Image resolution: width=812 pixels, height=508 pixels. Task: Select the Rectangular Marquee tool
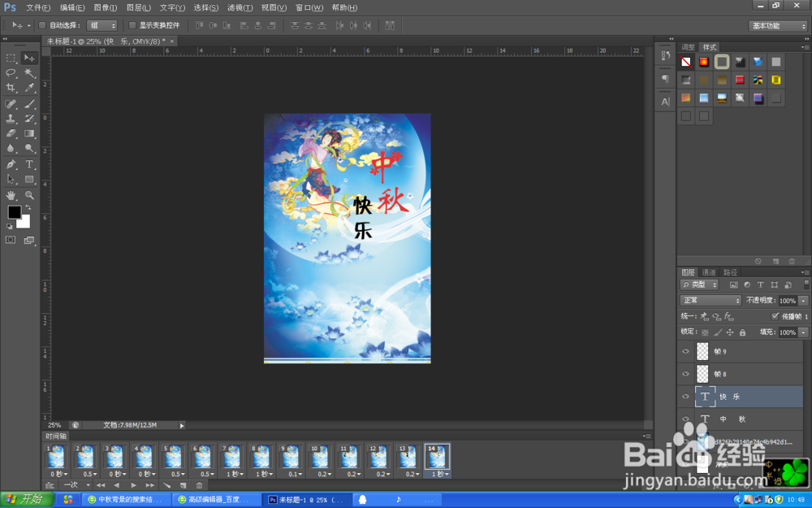11,58
